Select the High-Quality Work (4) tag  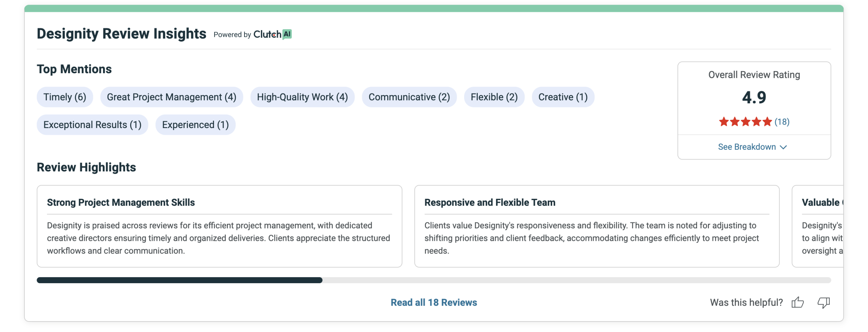coord(302,97)
